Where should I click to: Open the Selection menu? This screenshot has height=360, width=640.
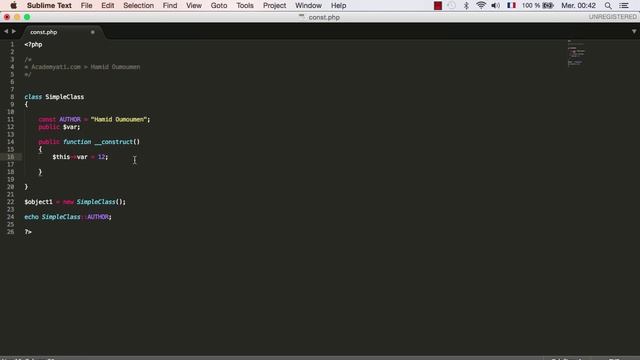point(138,5)
